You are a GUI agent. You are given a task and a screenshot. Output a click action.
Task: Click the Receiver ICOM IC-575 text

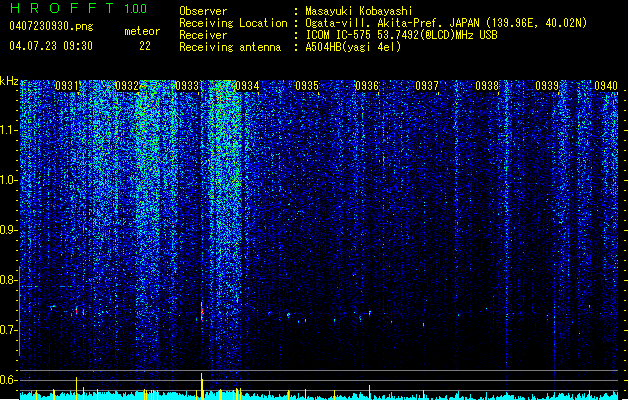pyautogui.click(x=401, y=35)
